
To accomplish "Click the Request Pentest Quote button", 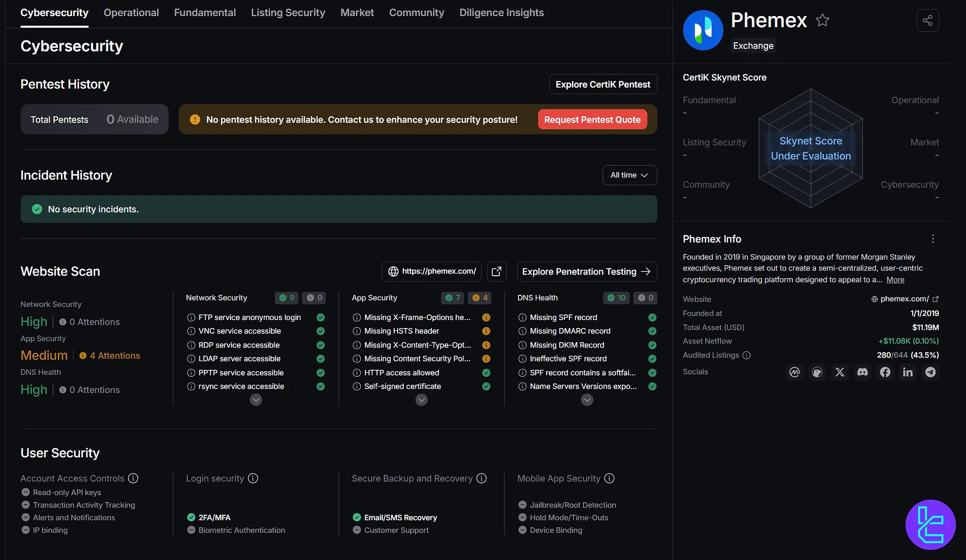I will point(592,120).
